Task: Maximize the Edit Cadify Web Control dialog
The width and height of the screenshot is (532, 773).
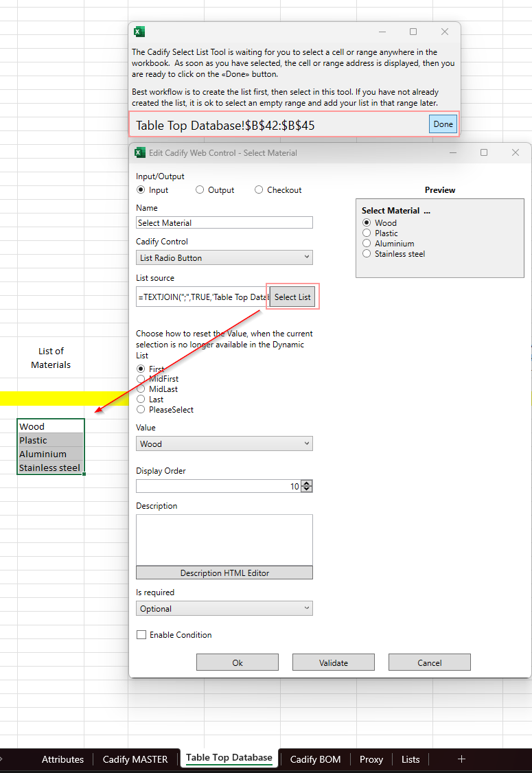Action: pyautogui.click(x=484, y=153)
